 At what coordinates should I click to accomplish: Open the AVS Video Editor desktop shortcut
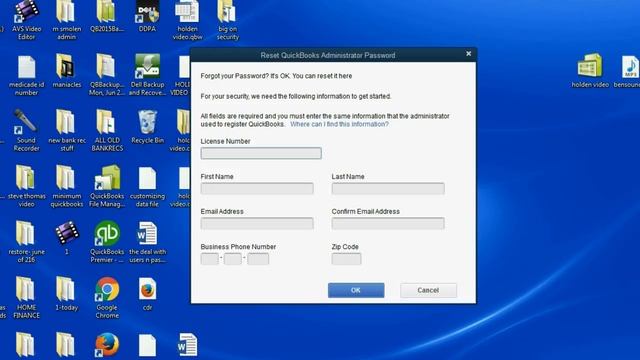(27, 20)
